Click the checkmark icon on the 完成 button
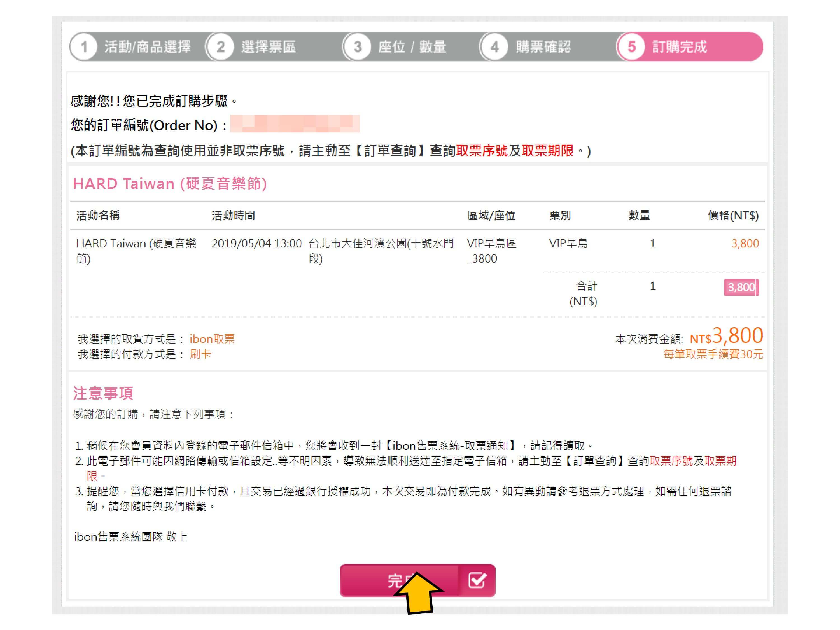 [477, 580]
